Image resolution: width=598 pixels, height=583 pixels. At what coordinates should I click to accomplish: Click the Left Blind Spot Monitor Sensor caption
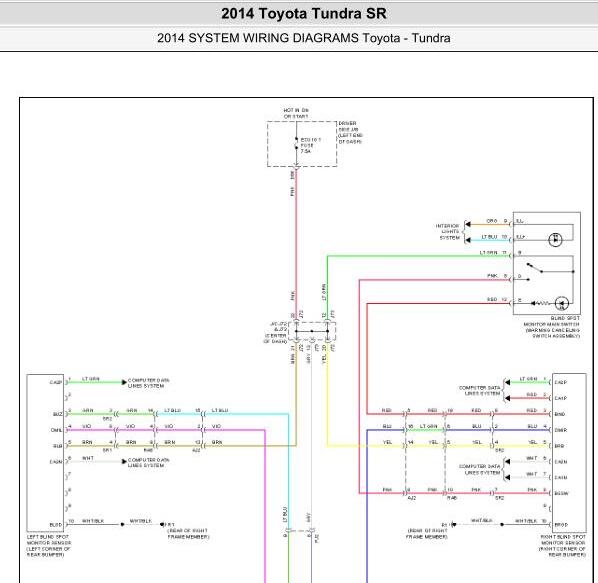click(49, 546)
